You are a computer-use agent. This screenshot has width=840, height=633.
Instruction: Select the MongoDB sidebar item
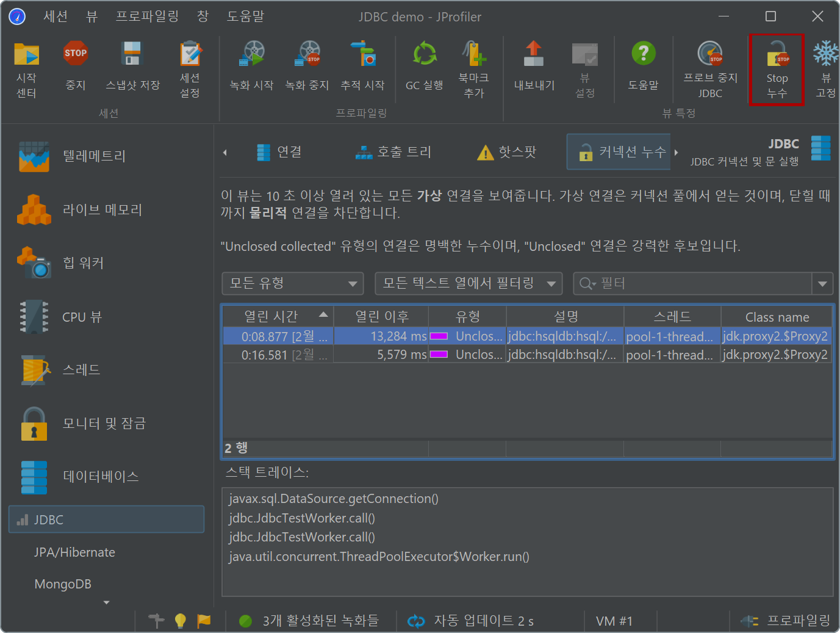[63, 584]
